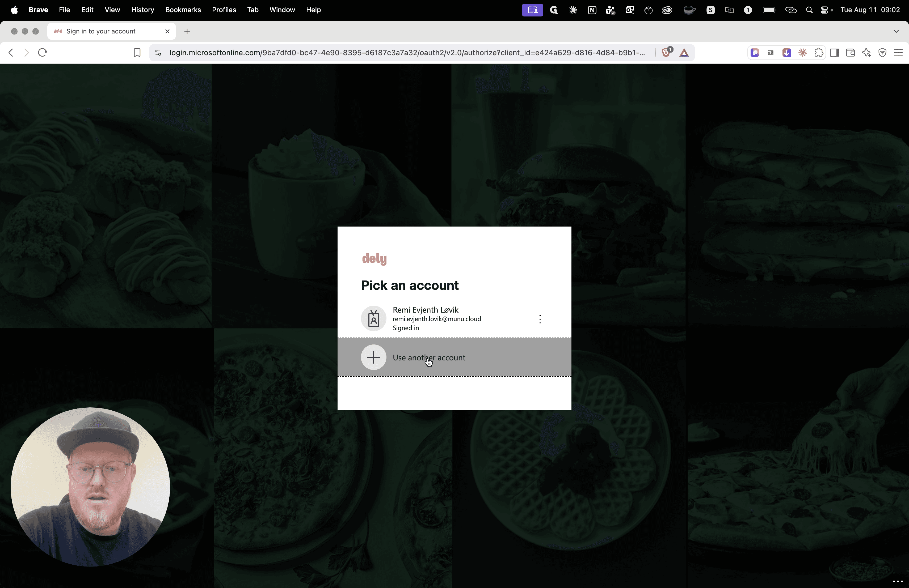Click the Brave Rewards triangle icon
Image resolution: width=909 pixels, height=588 pixels.
tap(684, 53)
